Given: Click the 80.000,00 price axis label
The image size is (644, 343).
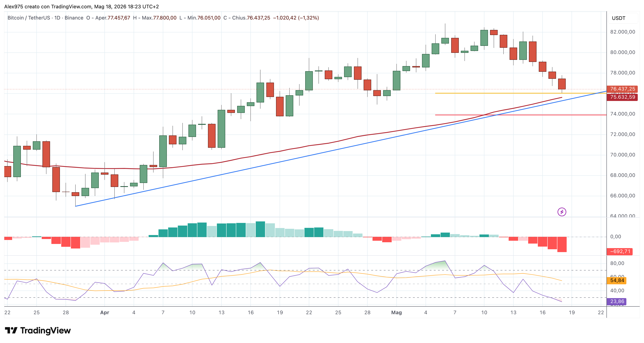Looking at the screenshot, I should (x=623, y=52).
